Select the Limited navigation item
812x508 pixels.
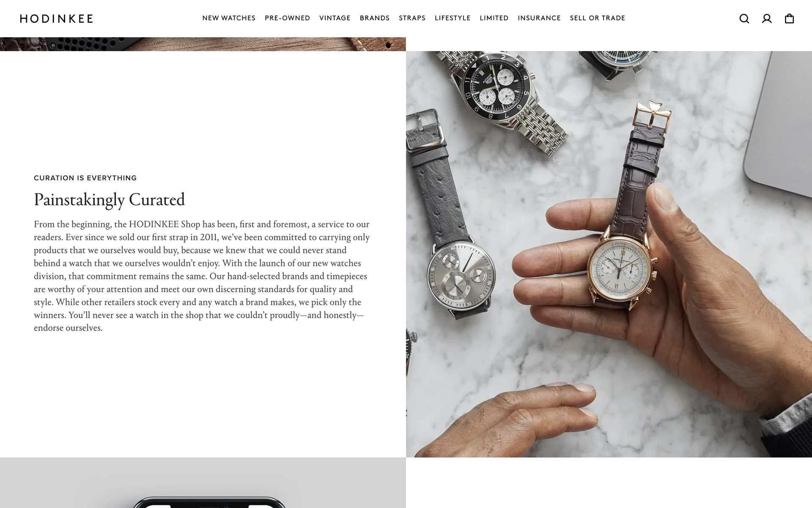tap(494, 18)
